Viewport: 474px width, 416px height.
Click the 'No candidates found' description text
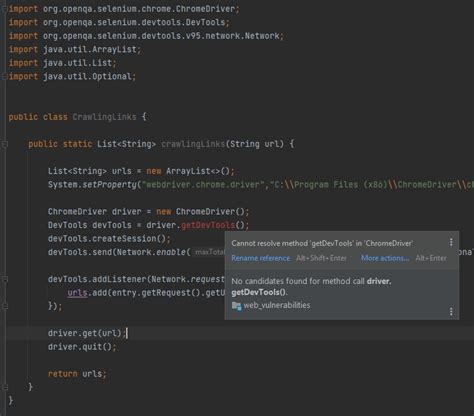(x=311, y=287)
